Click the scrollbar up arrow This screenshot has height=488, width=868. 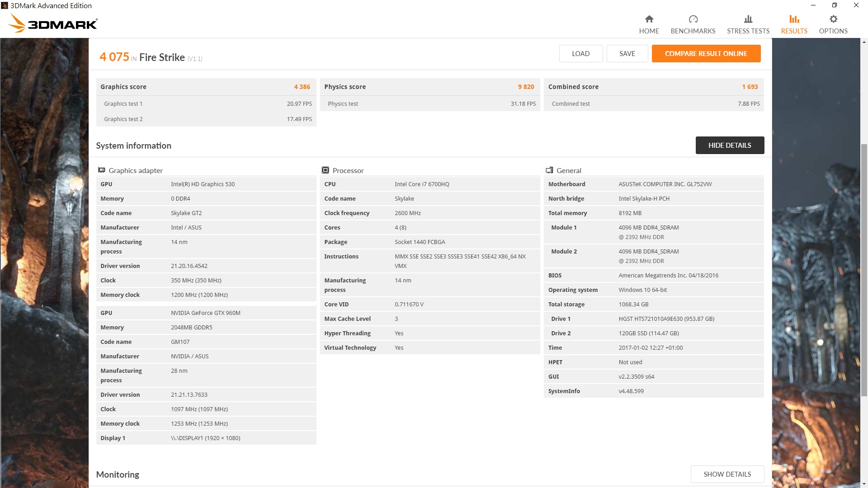864,42
